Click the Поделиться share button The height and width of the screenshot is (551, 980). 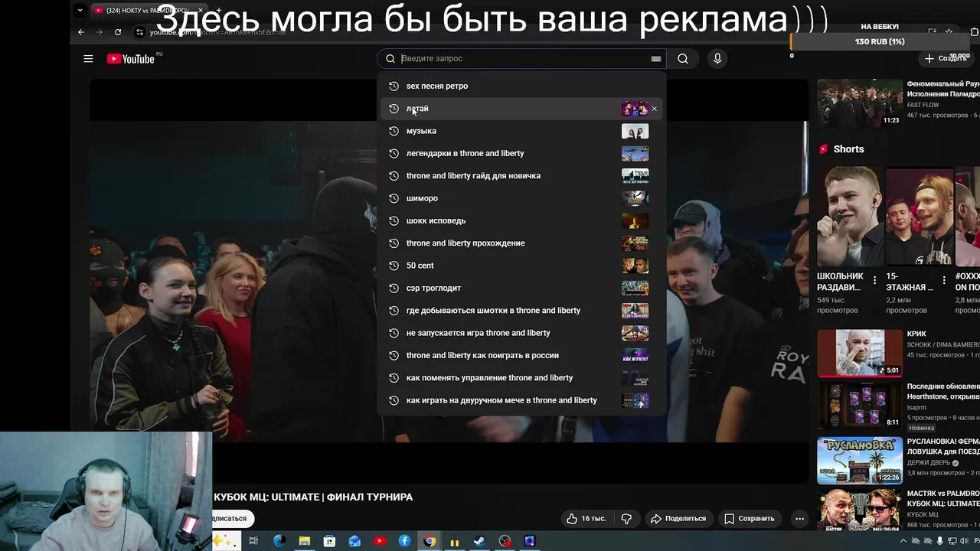click(678, 518)
